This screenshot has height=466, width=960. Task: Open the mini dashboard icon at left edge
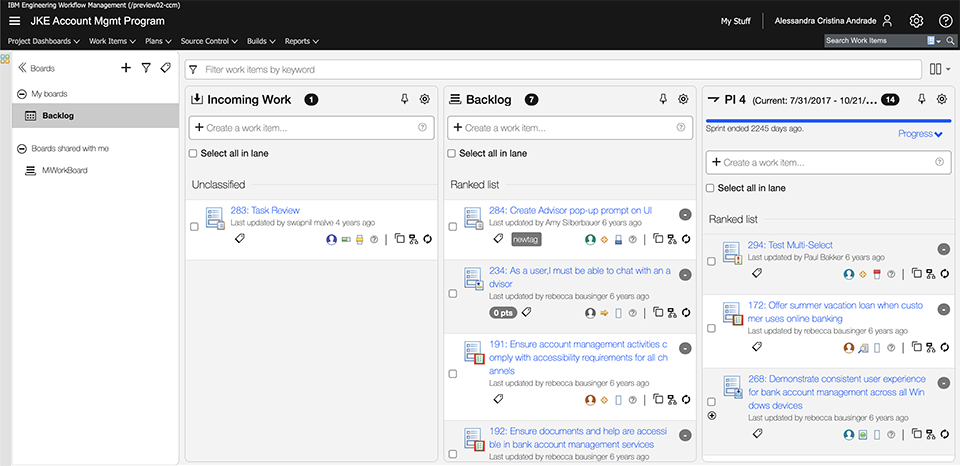(x=5, y=59)
